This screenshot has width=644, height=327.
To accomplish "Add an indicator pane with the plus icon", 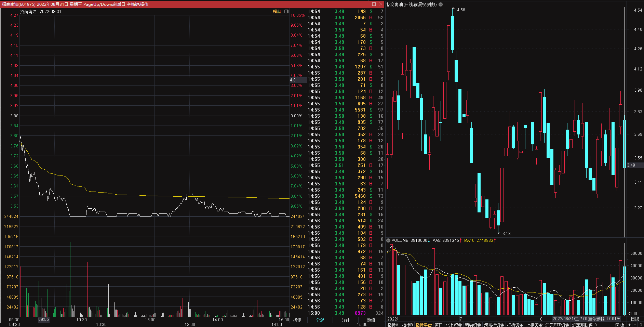I will [x=629, y=325].
